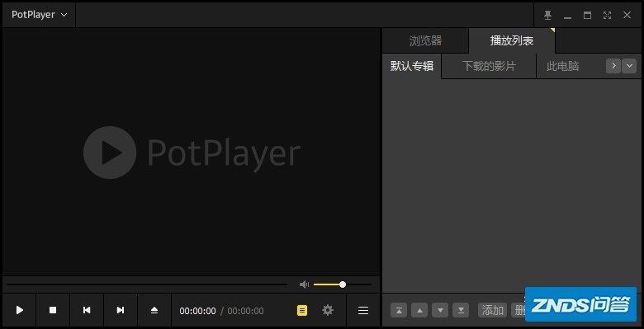Screen dimensions: 644x329
Task: Toggle the yellow playlist panel button
Action: click(302, 311)
